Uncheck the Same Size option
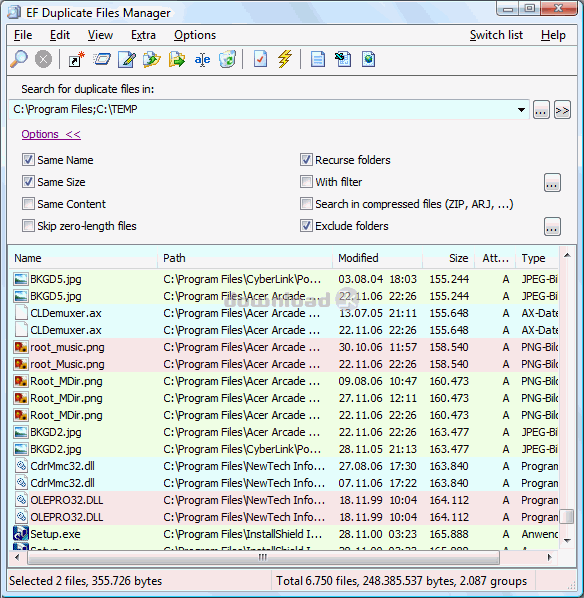 pos(28,182)
